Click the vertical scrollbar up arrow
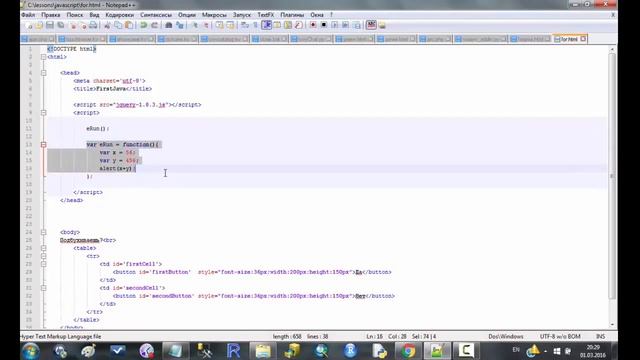Screen dimensions: 640x360 pyautogui.click(x=612, y=49)
